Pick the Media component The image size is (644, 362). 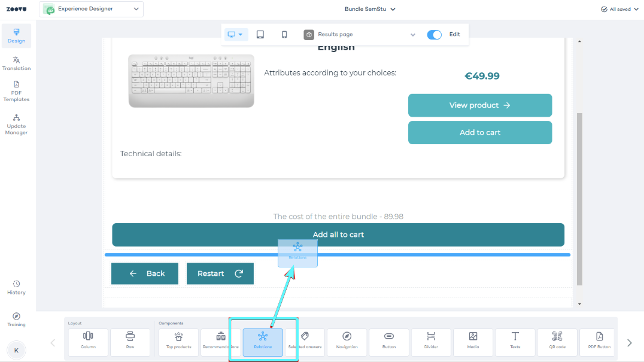[473, 342]
